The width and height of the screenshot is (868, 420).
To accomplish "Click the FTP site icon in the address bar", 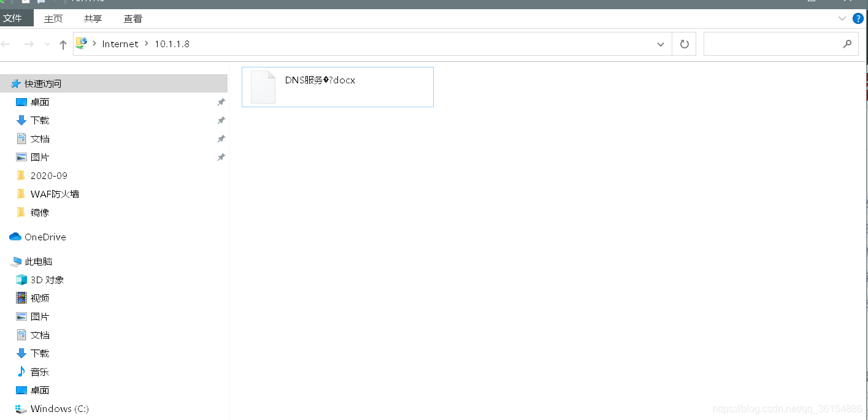I will (80, 43).
